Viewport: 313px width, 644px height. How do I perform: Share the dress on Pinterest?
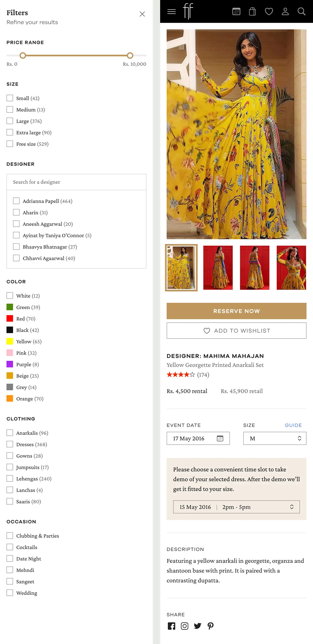[211, 626]
